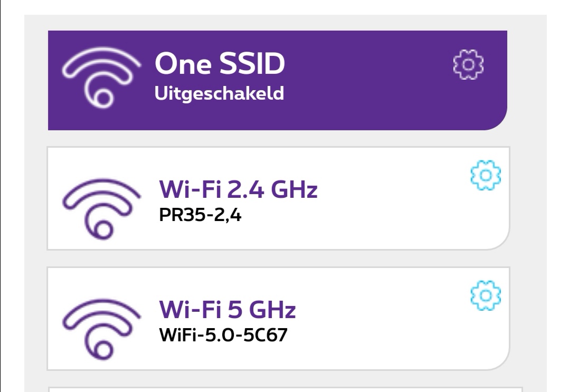
Task: Select the "One SSID" heading text
Action: point(219,64)
